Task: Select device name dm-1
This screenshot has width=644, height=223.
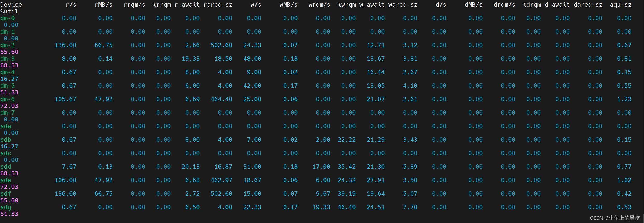Action: 8,32
